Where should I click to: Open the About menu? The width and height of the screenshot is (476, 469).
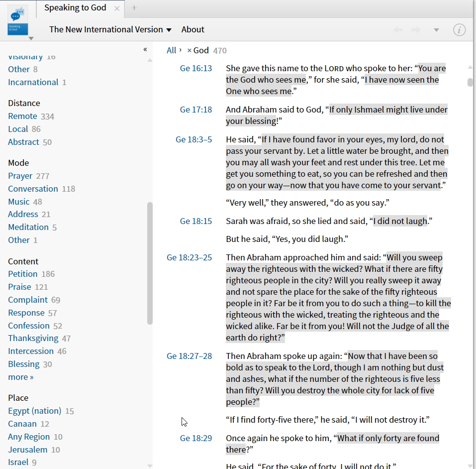click(193, 29)
